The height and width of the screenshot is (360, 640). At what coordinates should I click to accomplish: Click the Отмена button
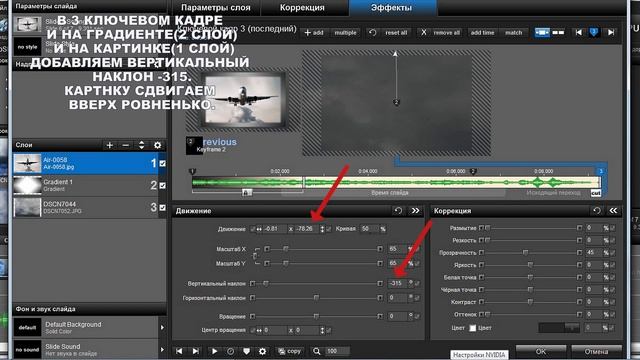(x=596, y=351)
